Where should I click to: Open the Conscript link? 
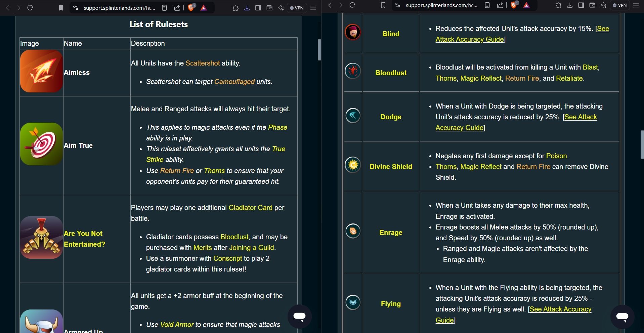point(227,258)
